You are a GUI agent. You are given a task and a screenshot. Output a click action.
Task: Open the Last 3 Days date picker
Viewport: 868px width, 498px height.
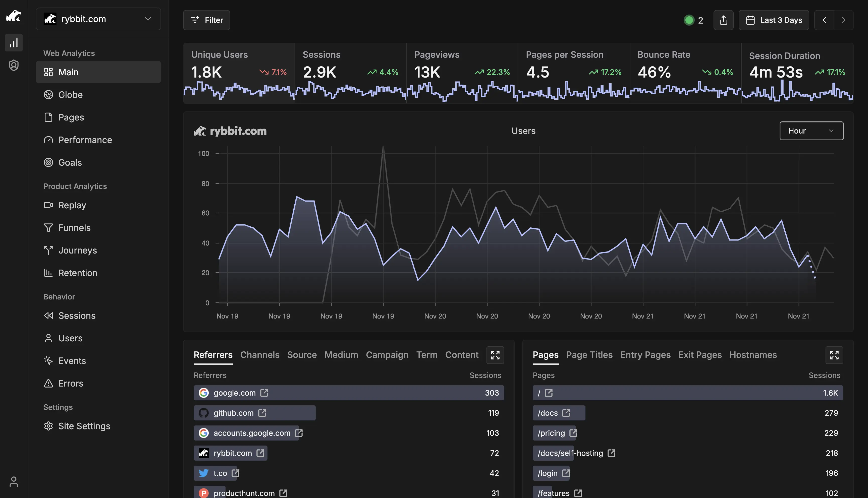pyautogui.click(x=773, y=20)
